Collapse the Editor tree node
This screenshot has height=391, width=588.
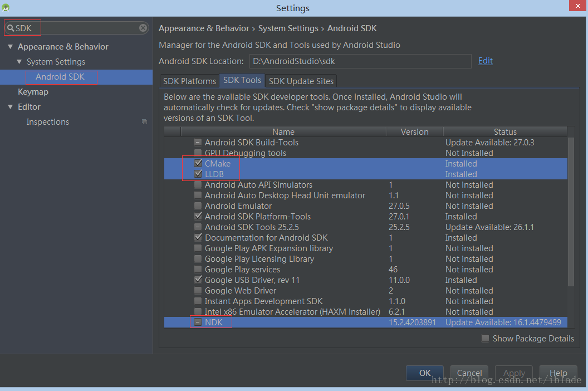[11, 107]
